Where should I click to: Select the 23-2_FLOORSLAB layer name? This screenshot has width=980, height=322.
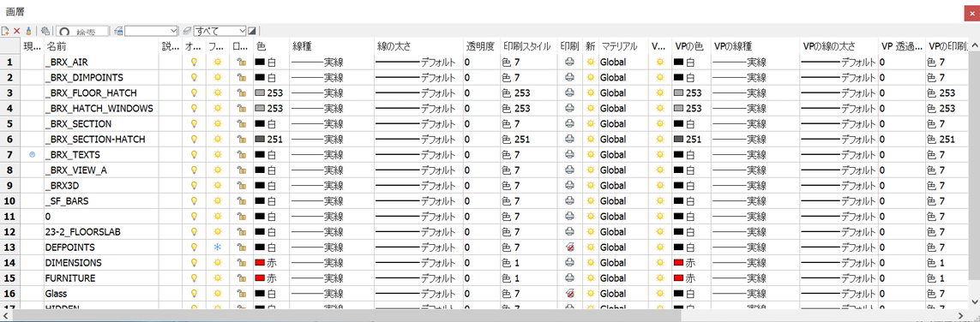click(x=75, y=231)
